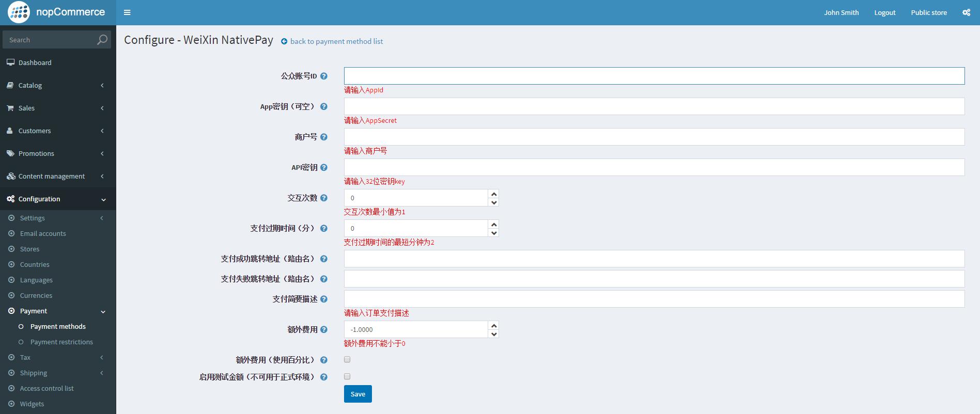Enable 启用测试金额 checkbox
This screenshot has height=414, width=980.
(347, 376)
